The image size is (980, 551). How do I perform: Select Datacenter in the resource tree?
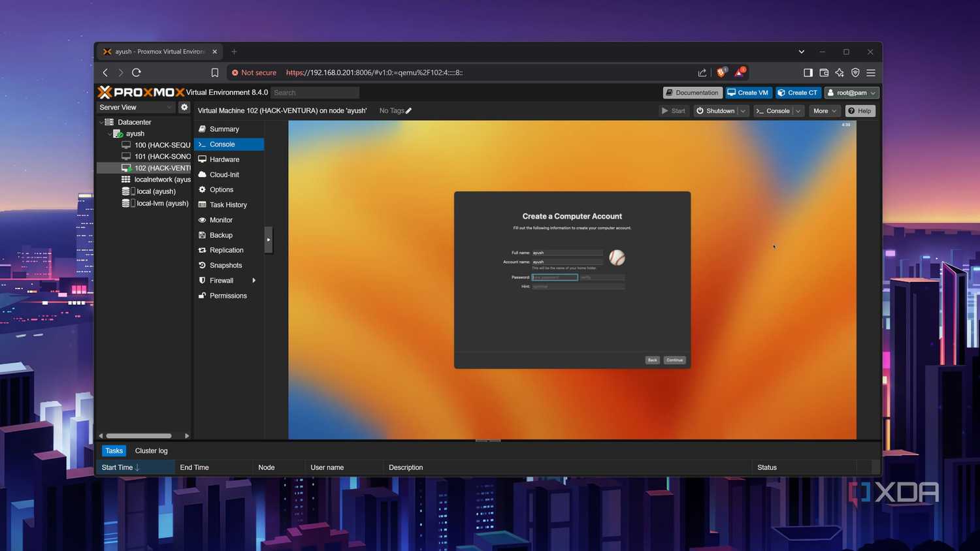coord(135,122)
